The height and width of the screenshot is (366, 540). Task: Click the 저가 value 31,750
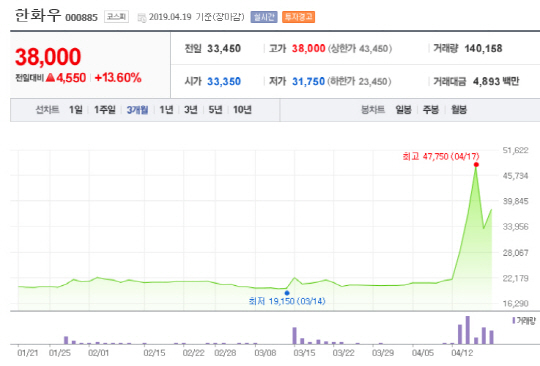308,82
